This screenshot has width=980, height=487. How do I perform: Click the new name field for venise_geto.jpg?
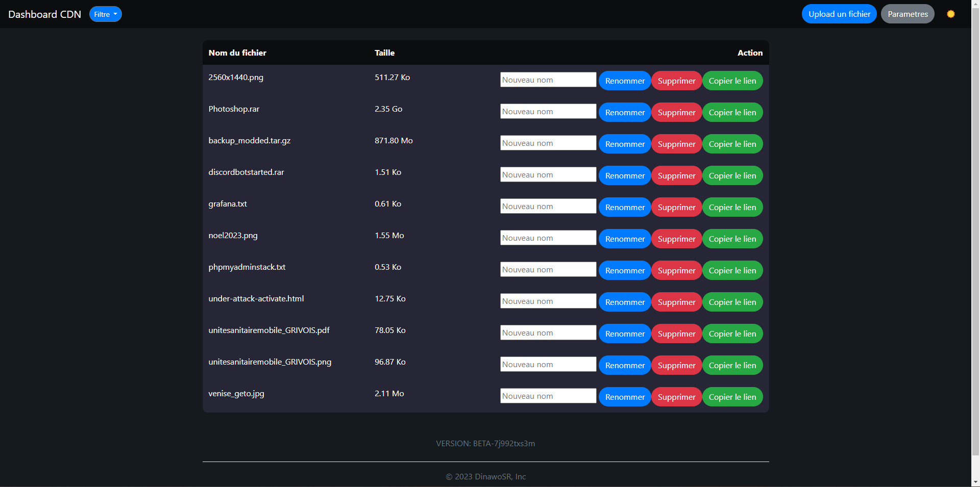point(548,396)
